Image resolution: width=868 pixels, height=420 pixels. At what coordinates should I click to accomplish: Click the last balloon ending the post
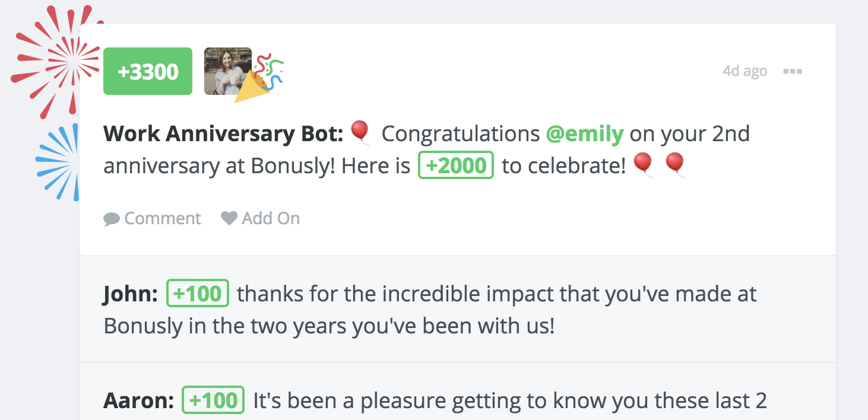click(676, 164)
